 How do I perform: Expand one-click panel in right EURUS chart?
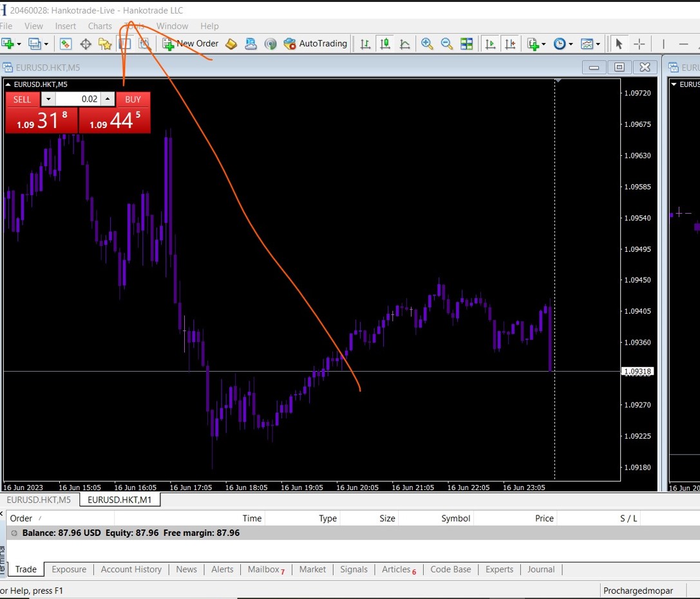[674, 84]
